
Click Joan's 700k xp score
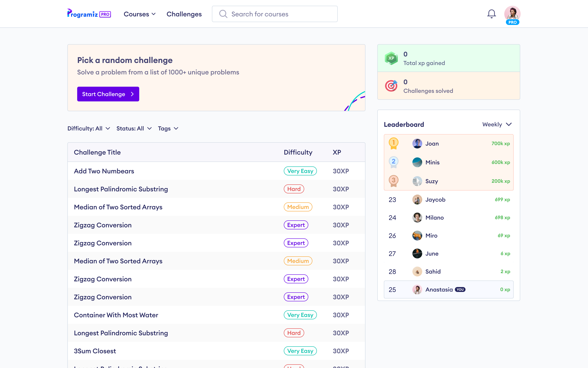[x=501, y=143]
